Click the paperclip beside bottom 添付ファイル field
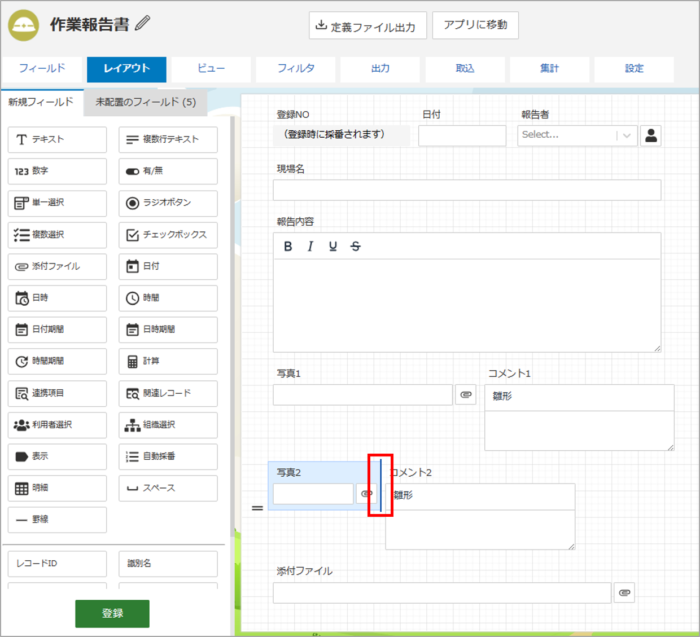This screenshot has height=637, width=700. tap(625, 593)
